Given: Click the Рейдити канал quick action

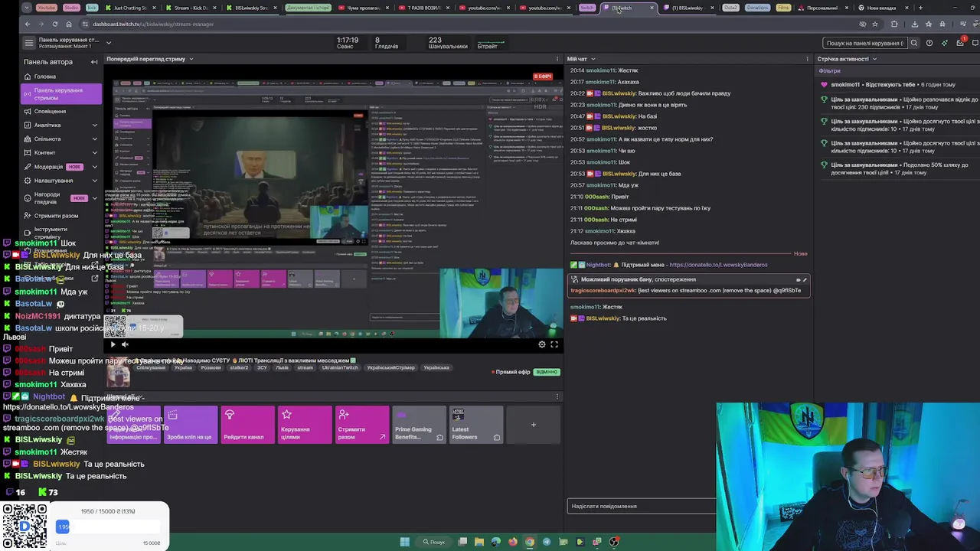Looking at the screenshot, I should 247,425.
